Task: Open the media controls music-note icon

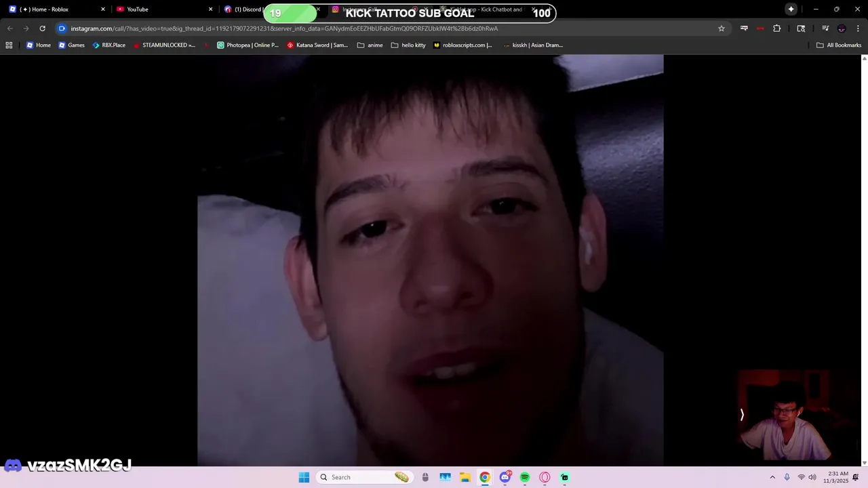Action: point(825,28)
